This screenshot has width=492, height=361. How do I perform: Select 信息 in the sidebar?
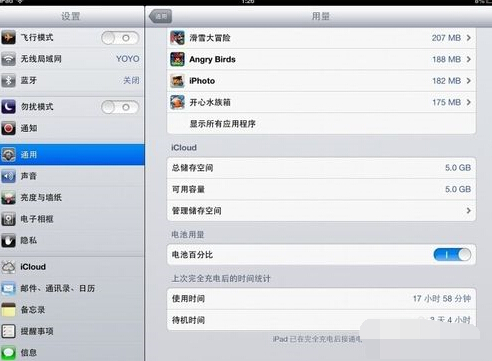(72, 352)
